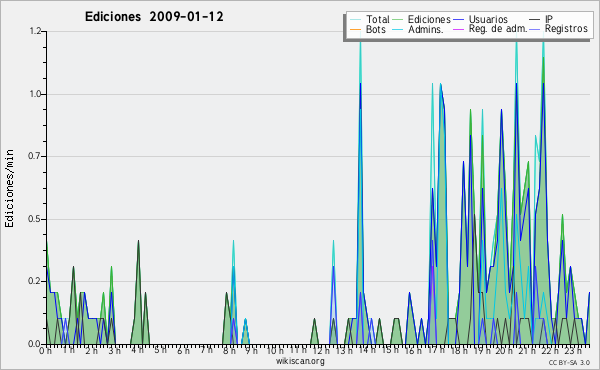Click the chart title Ediciones 2009-01-12

click(154, 17)
